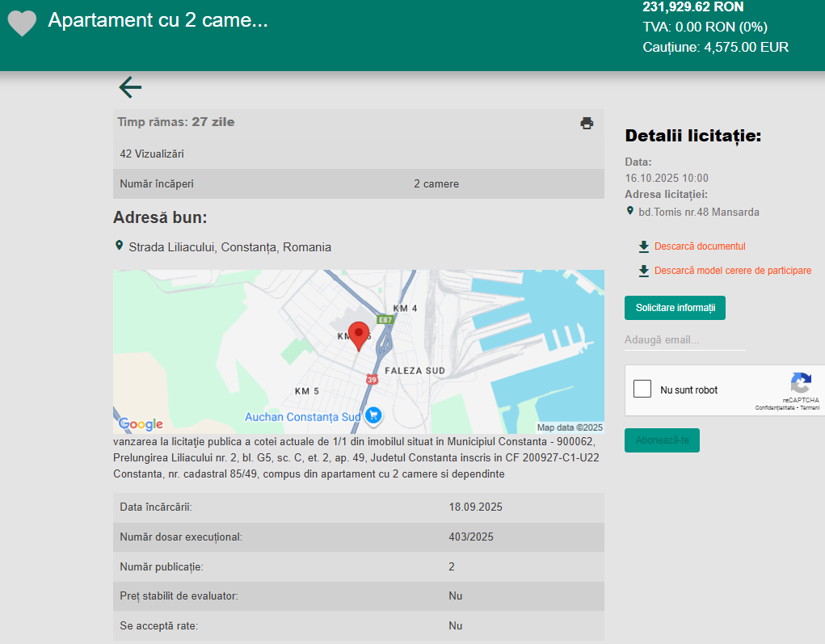Open Auchan Constanța Sud shopping cart marker
This screenshot has width=825, height=644.
tap(373, 415)
